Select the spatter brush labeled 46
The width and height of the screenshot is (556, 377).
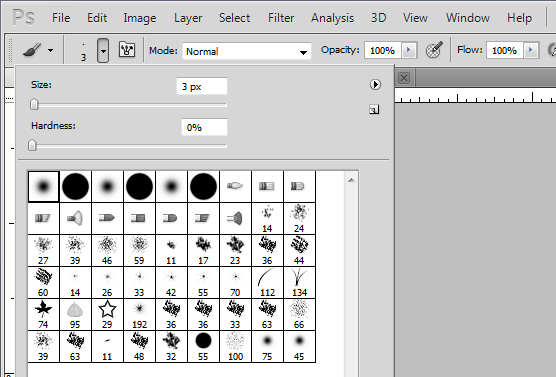[x=107, y=250]
